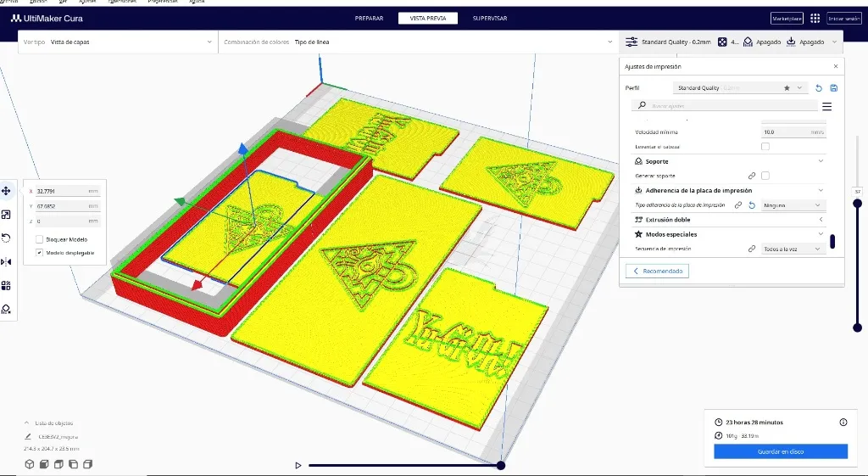Switch to VISTA PREVIA stage tab
The height and width of the screenshot is (476, 868).
tap(428, 19)
